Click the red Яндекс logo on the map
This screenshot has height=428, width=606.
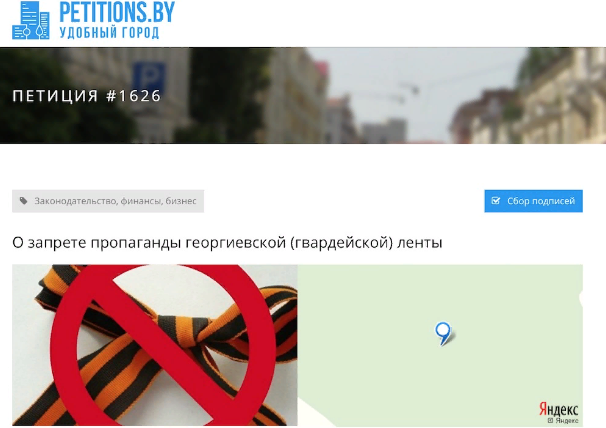click(x=559, y=409)
